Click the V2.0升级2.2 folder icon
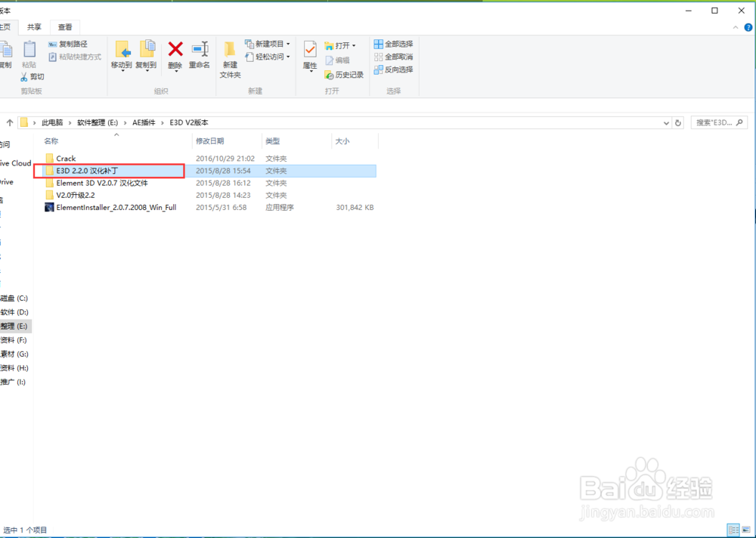This screenshot has height=538, width=756. pyautogui.click(x=49, y=195)
